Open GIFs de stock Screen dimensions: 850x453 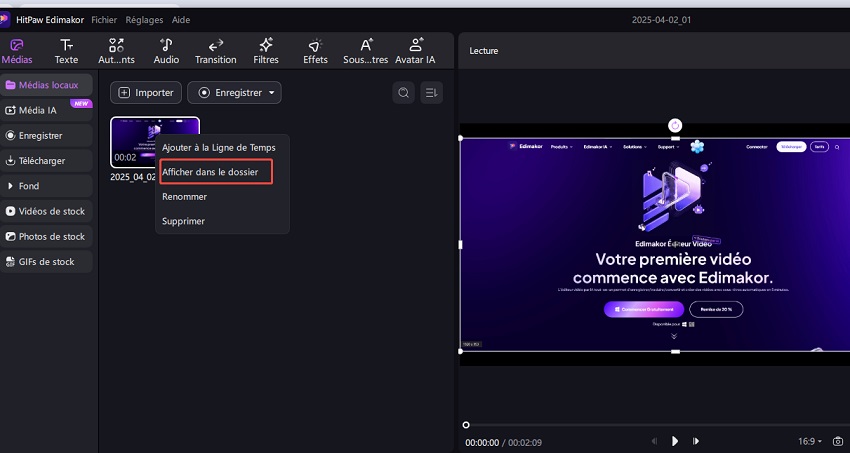coord(46,262)
